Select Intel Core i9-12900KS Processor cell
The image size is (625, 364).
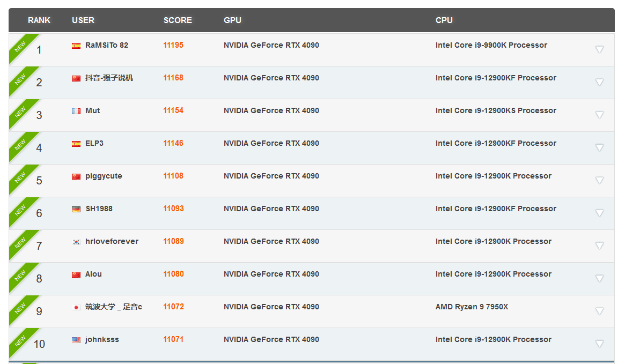(496, 110)
